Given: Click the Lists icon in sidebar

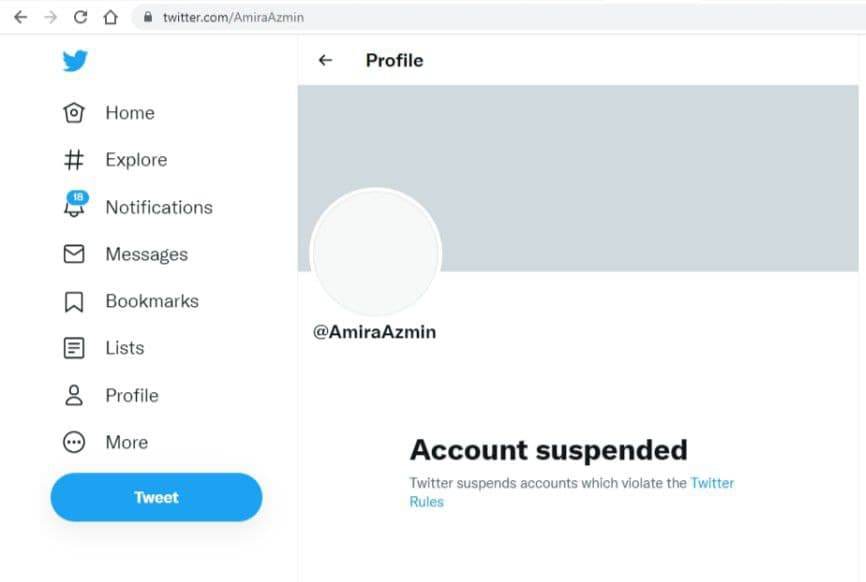Looking at the screenshot, I should pyautogui.click(x=74, y=348).
